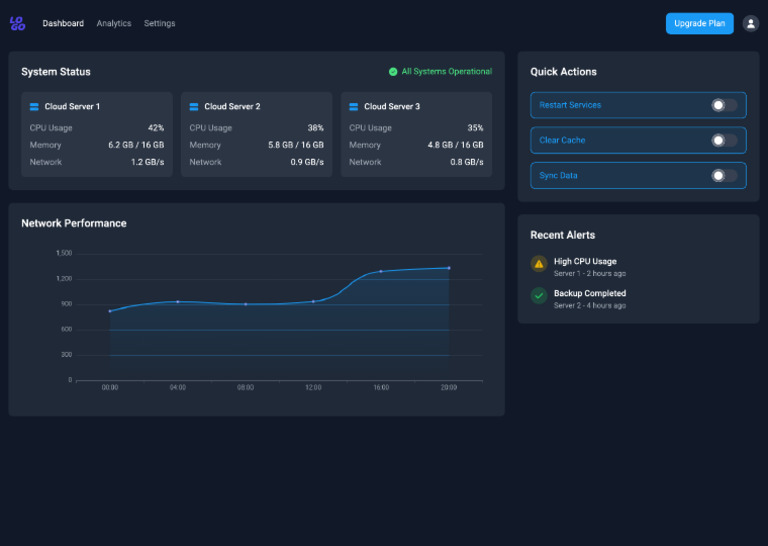Viewport: 768px width, 546px height.
Task: Click the System Status heading
Action: coord(56,72)
